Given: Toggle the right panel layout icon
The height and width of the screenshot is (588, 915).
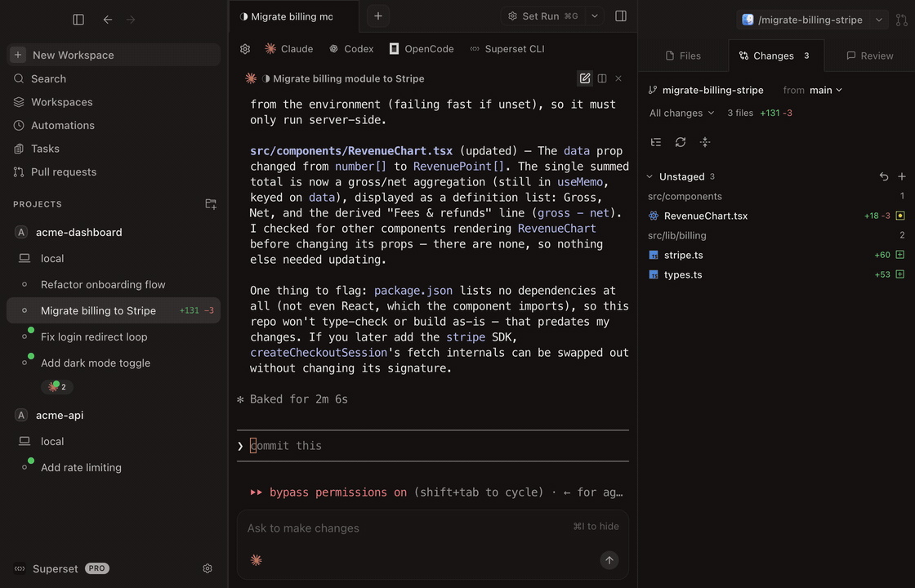Looking at the screenshot, I should pyautogui.click(x=621, y=16).
